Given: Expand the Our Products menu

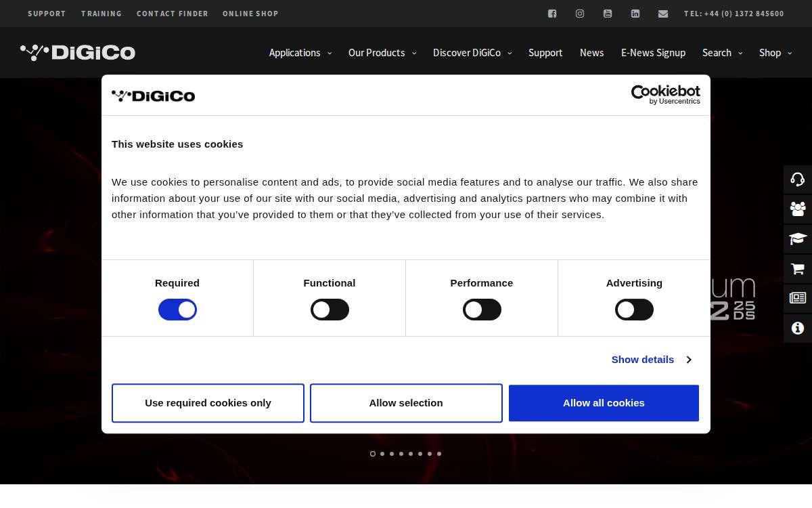Looking at the screenshot, I should (382, 53).
